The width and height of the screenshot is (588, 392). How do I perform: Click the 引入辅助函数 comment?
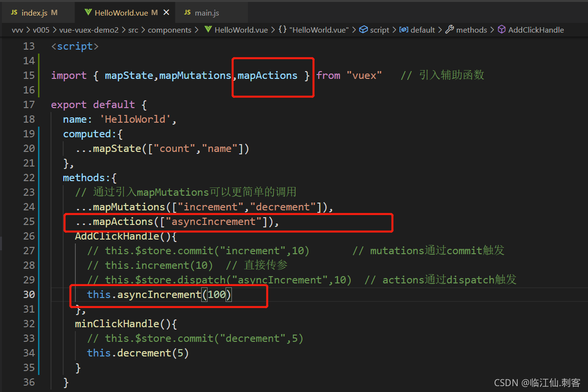(x=442, y=75)
